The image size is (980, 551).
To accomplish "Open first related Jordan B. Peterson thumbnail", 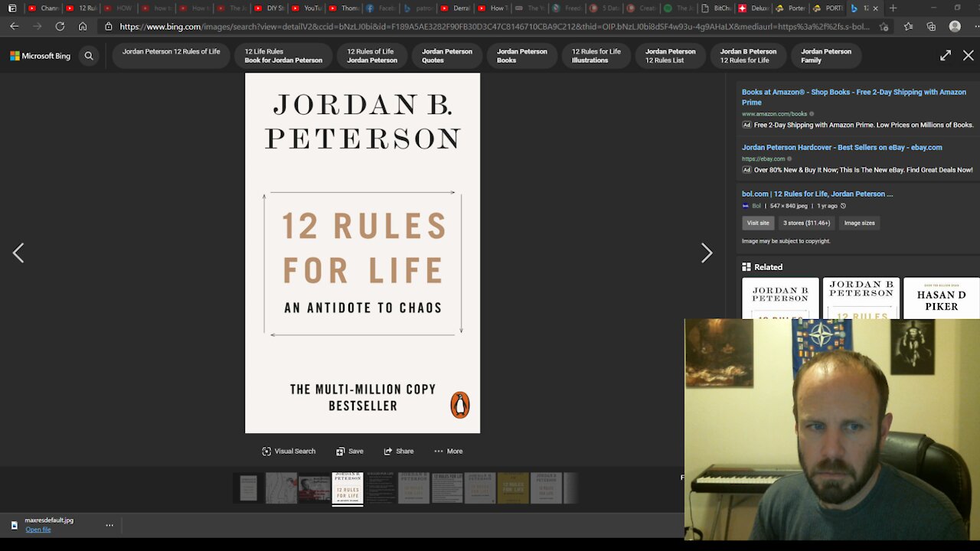I will [x=780, y=298].
